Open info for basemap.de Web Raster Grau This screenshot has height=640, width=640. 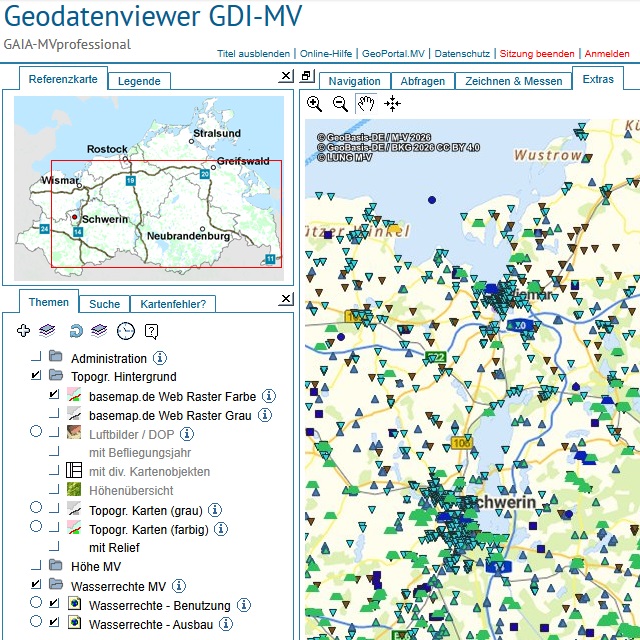tap(265, 415)
